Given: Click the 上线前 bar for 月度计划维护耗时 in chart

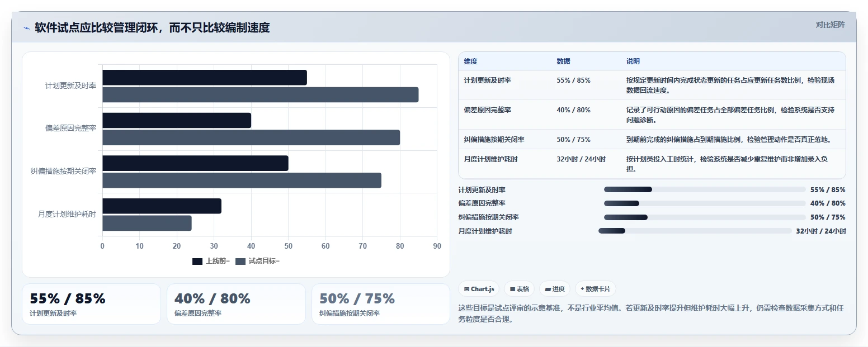Looking at the screenshot, I should click(x=162, y=206).
